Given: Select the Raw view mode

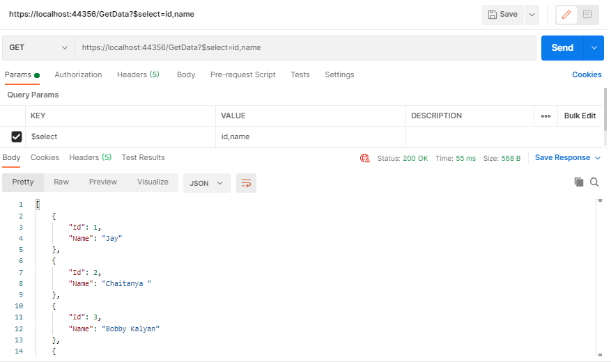Looking at the screenshot, I should (61, 182).
